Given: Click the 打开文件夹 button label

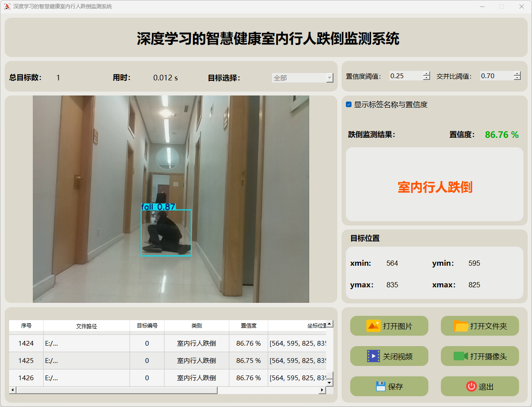Looking at the screenshot, I should (488, 326).
